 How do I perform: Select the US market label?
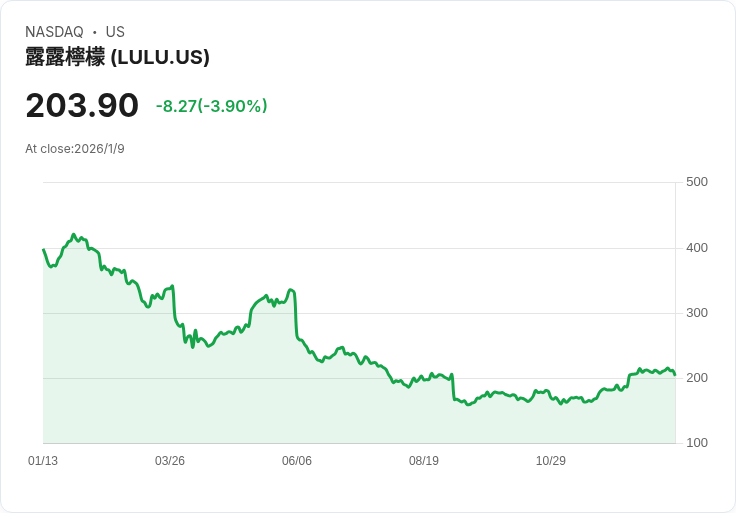[x=115, y=32]
